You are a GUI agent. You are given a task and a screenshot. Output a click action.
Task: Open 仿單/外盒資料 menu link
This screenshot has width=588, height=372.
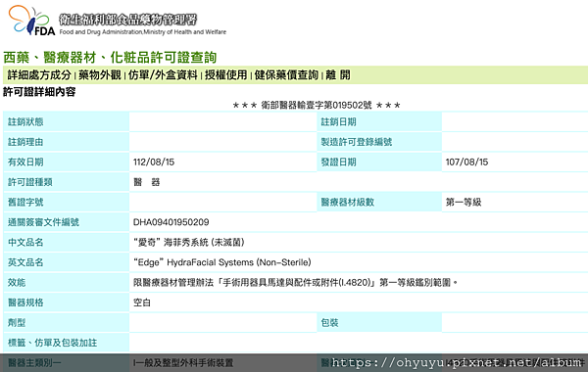163,75
